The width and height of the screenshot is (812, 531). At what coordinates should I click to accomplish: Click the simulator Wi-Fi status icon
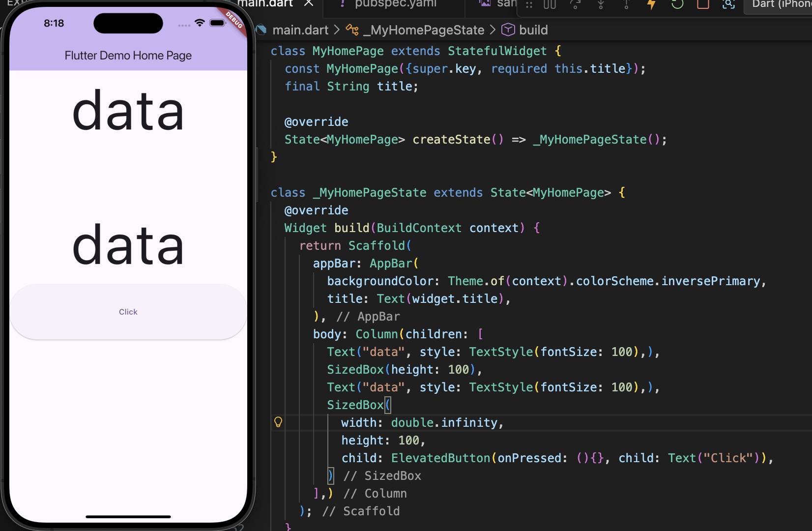click(200, 23)
